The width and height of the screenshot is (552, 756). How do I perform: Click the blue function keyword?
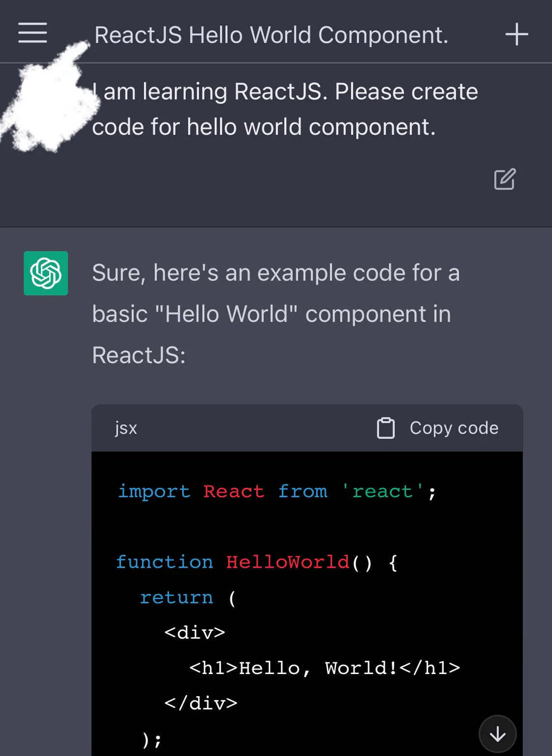click(164, 562)
